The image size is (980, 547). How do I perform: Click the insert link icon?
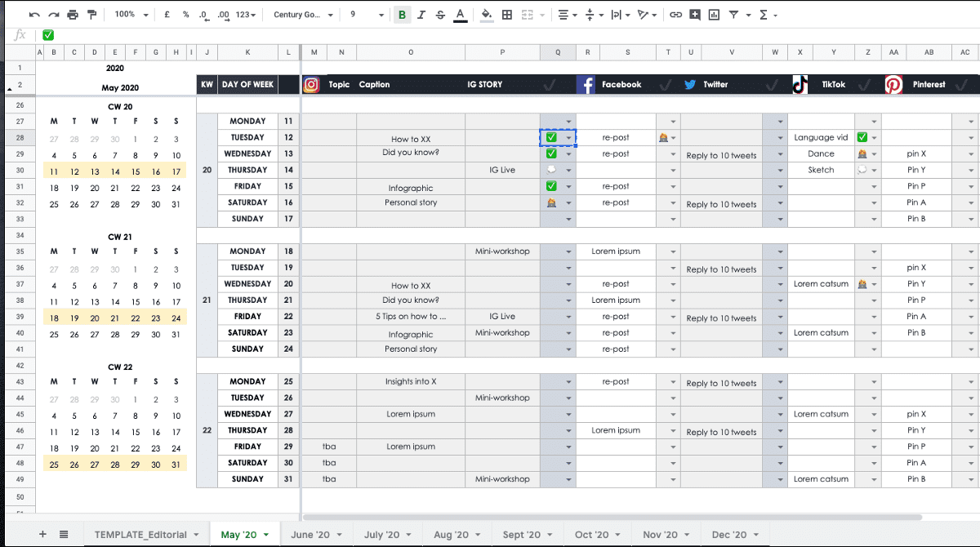(x=675, y=15)
